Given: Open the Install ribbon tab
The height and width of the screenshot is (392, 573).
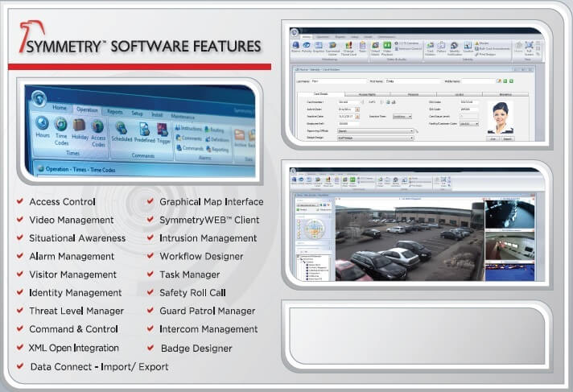Looking at the screenshot, I should pos(157,115).
